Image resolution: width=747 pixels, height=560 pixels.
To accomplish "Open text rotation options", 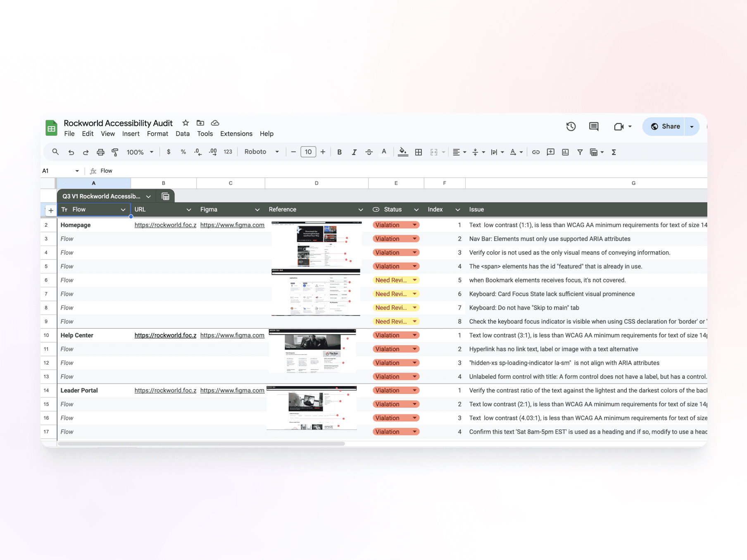I will [x=516, y=152].
